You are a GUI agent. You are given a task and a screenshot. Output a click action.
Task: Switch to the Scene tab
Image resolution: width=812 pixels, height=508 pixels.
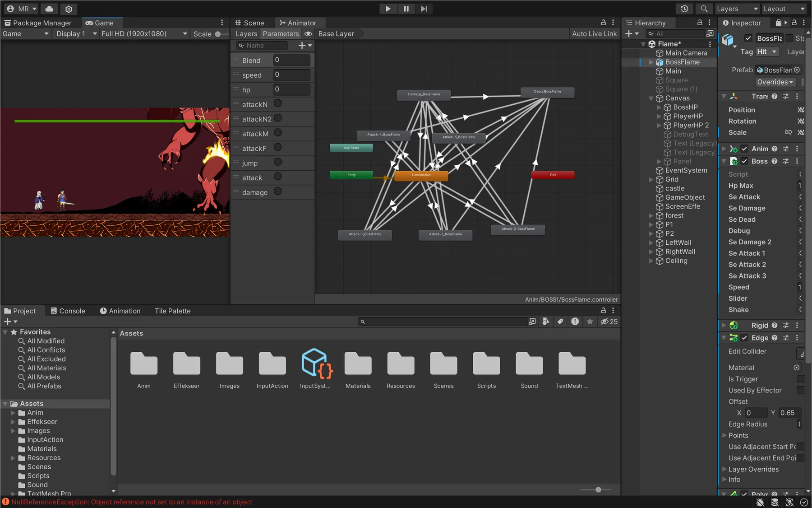pos(249,23)
